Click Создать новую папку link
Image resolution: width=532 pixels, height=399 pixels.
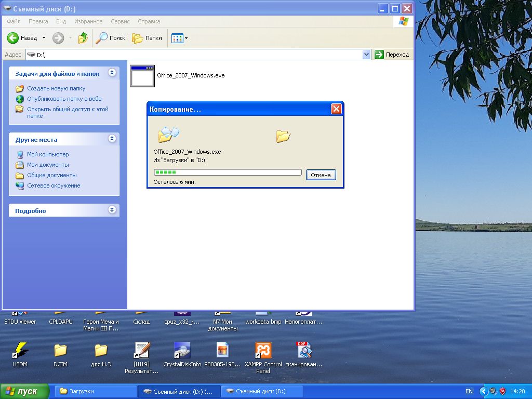click(x=56, y=88)
